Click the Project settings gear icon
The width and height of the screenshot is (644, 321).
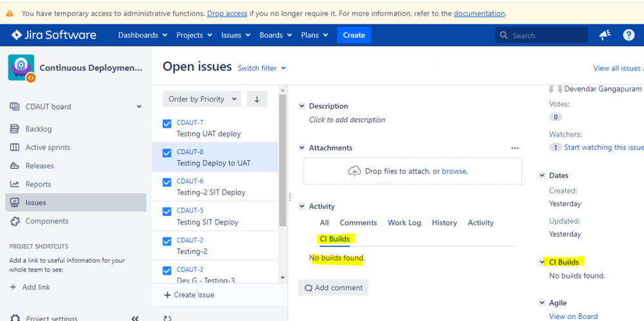click(x=14, y=318)
